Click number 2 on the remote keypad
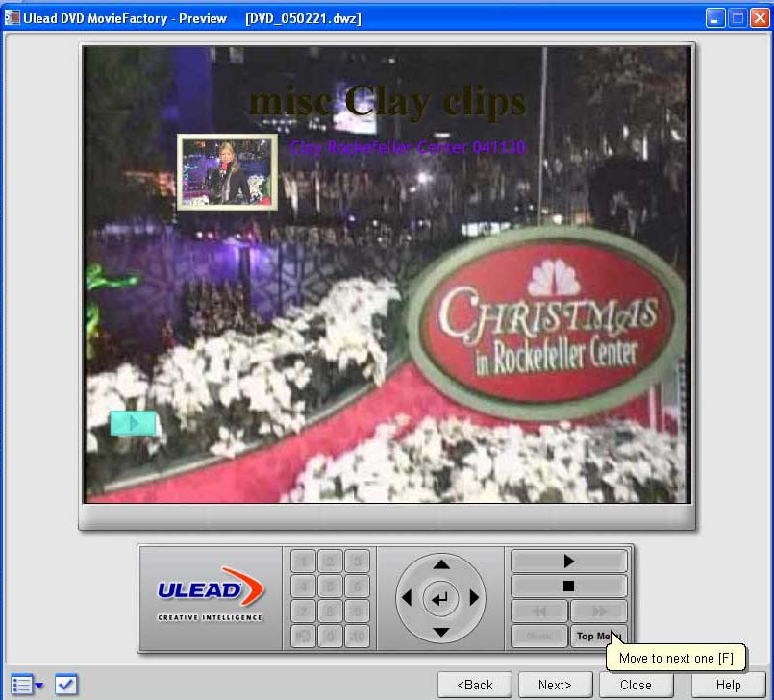This screenshot has height=700, width=774. coord(330,561)
